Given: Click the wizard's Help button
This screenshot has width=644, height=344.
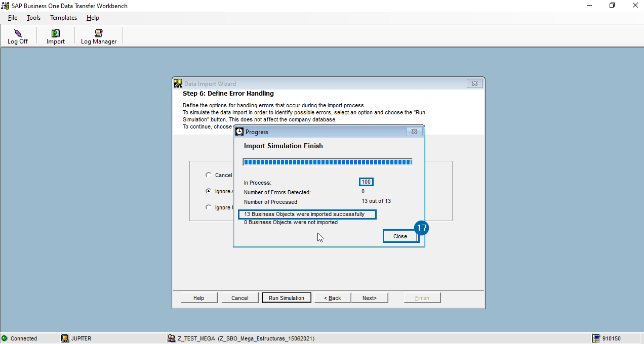Looking at the screenshot, I should pos(199,298).
